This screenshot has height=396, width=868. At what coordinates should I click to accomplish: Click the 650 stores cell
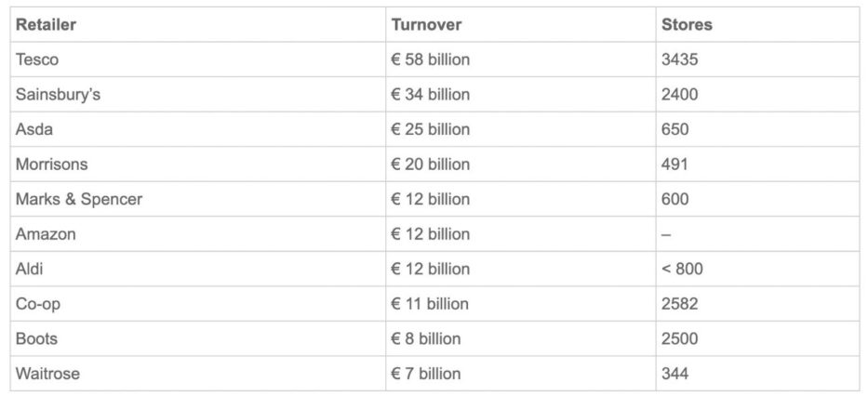pyautogui.click(x=675, y=129)
